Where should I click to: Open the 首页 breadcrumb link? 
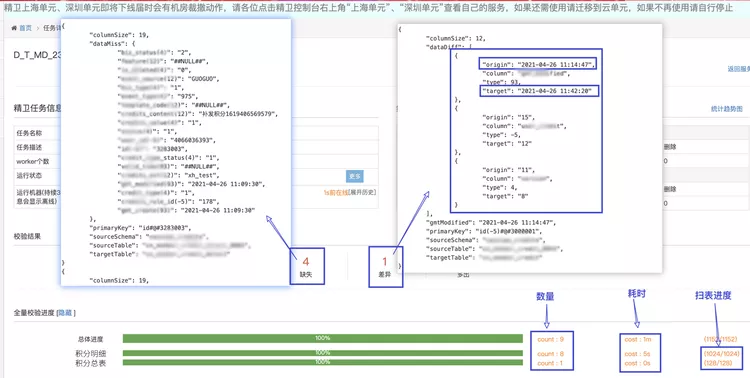point(25,28)
